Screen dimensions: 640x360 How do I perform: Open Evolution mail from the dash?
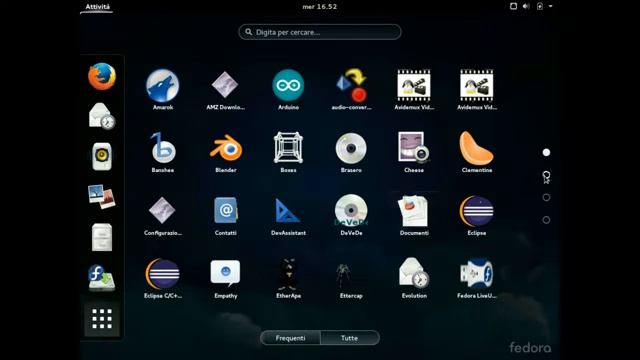tap(102, 116)
